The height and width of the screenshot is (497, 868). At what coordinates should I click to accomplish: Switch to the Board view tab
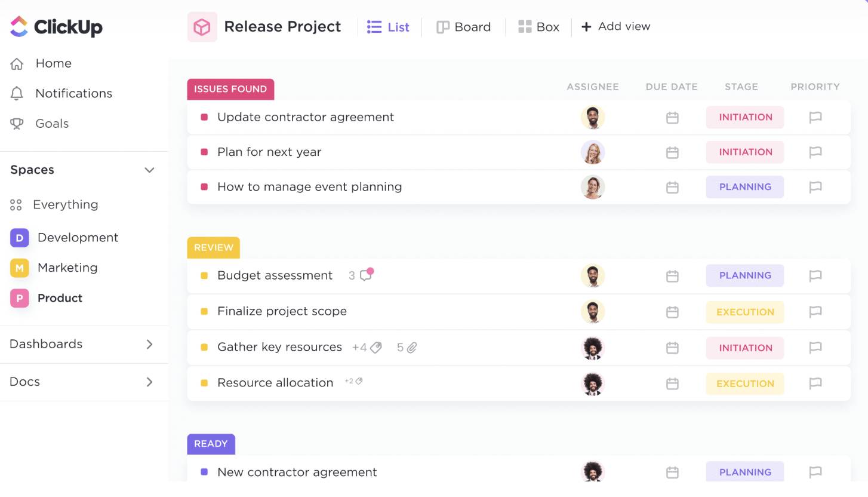(x=463, y=27)
